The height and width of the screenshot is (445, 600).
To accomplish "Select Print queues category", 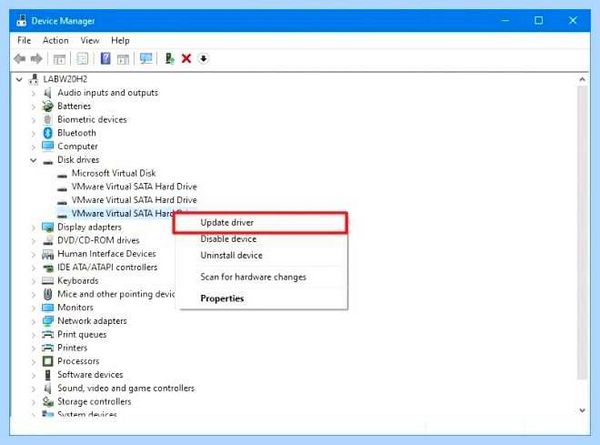I will (82, 334).
